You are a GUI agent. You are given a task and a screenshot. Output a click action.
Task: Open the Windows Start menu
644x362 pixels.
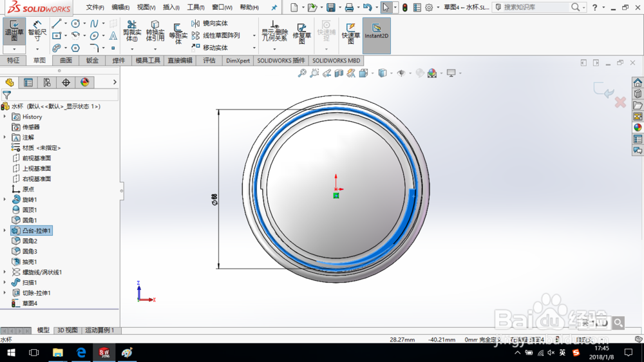11,352
